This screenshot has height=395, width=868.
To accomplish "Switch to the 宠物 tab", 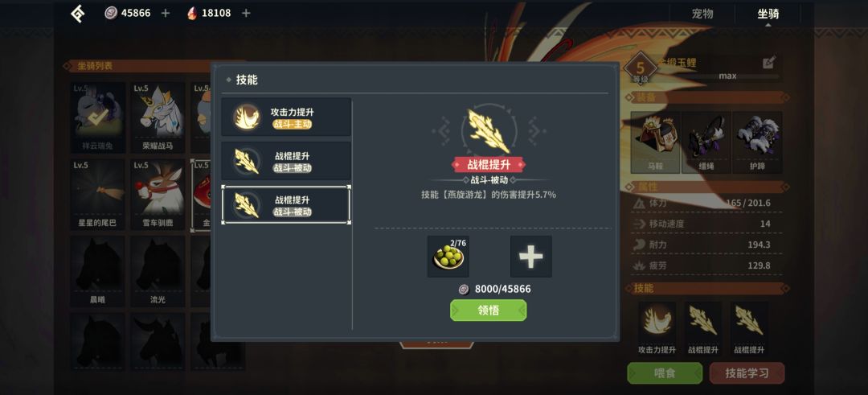I will (702, 14).
